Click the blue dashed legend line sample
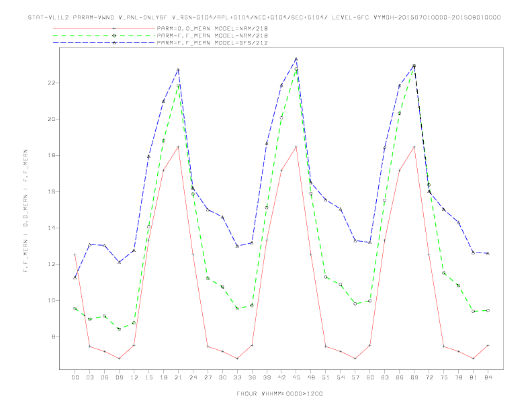Viewport: 532px width, 411px height. point(104,43)
